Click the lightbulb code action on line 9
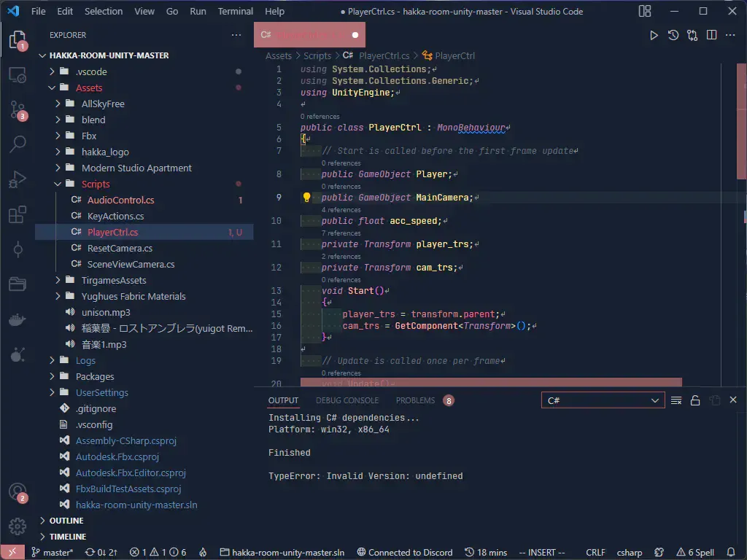This screenshot has width=747, height=560. (307, 198)
